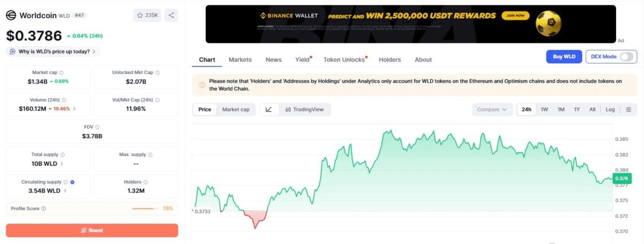The width and height of the screenshot is (644, 244).
Task: Expand the Total supply 10B WLD chevron
Action: point(62,163)
